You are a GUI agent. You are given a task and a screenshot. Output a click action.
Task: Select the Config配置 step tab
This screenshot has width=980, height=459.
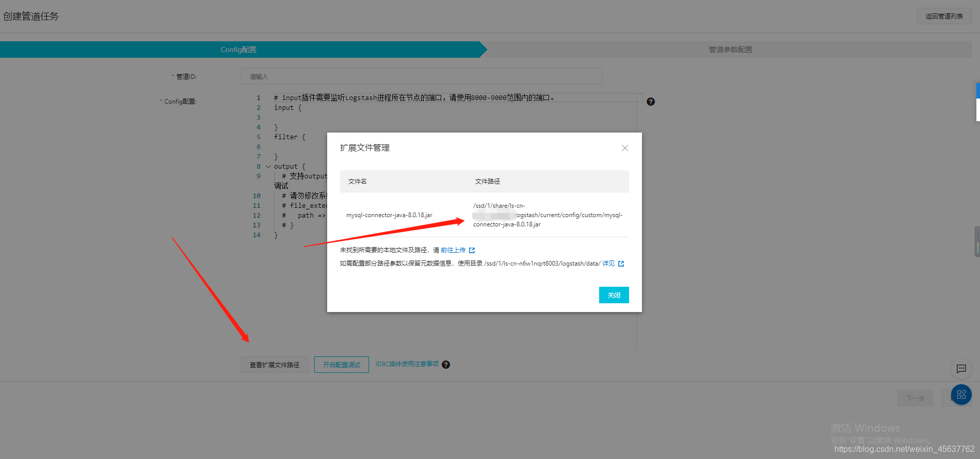[238, 50]
